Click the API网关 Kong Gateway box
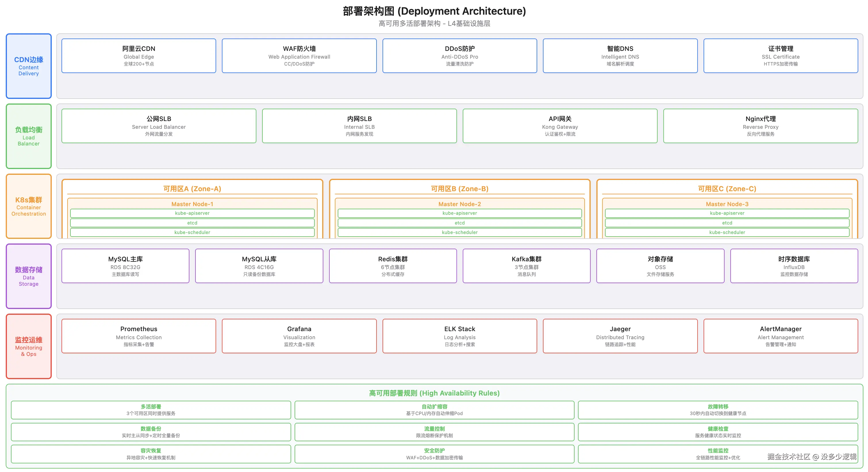This screenshot has width=868, height=472. tap(560, 126)
